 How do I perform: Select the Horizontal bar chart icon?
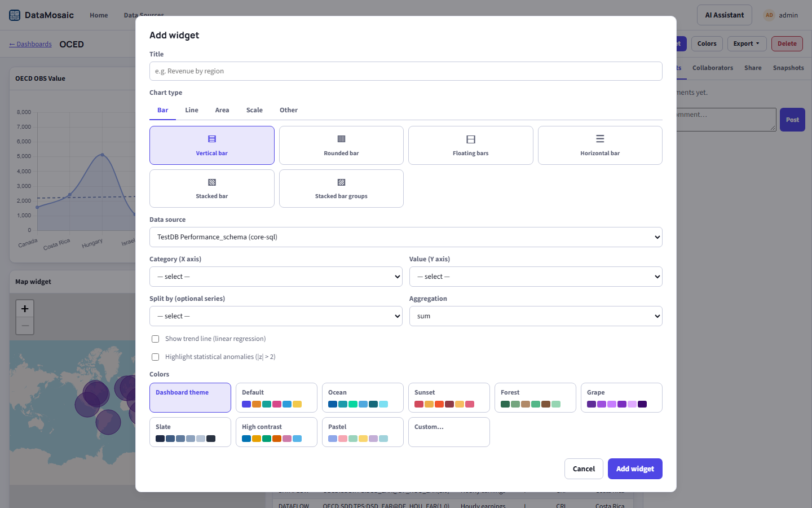click(600, 139)
